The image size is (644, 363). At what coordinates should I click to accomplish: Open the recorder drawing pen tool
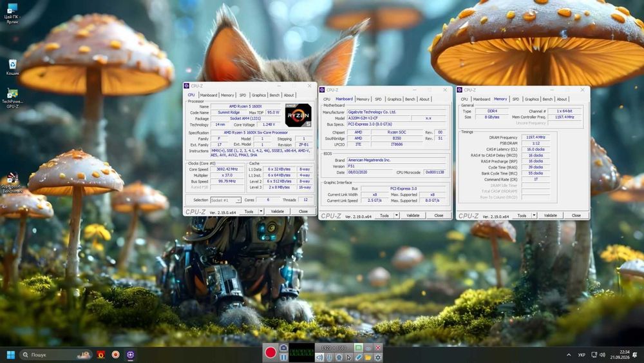coord(358,357)
